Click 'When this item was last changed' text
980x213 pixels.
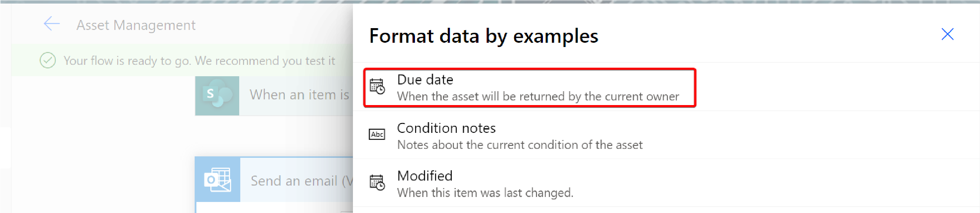tap(485, 193)
